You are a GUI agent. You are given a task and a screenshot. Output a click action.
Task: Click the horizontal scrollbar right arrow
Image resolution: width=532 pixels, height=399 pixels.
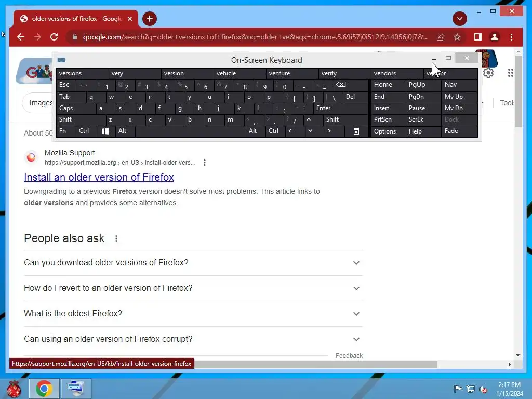click(x=510, y=364)
